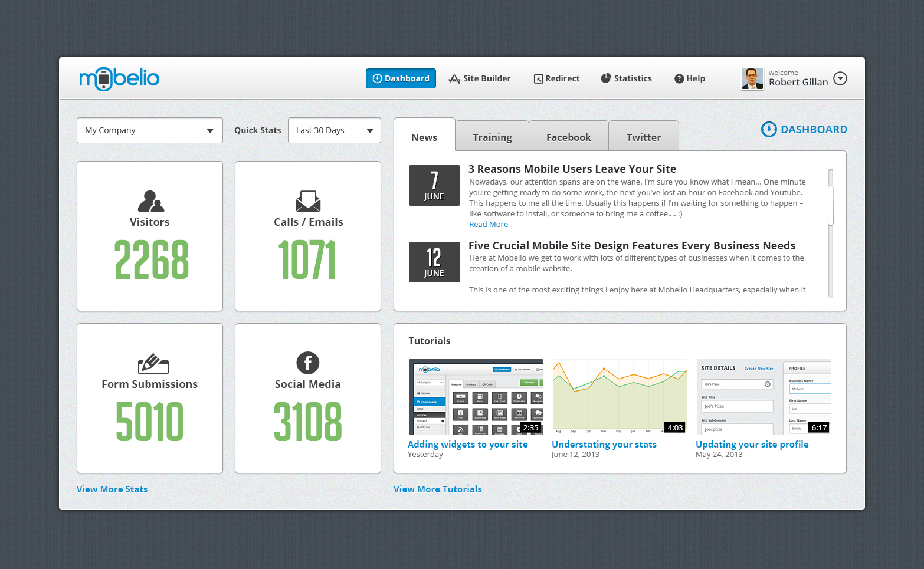This screenshot has height=569, width=924.
Task: Switch to the Training tab
Action: 492,137
